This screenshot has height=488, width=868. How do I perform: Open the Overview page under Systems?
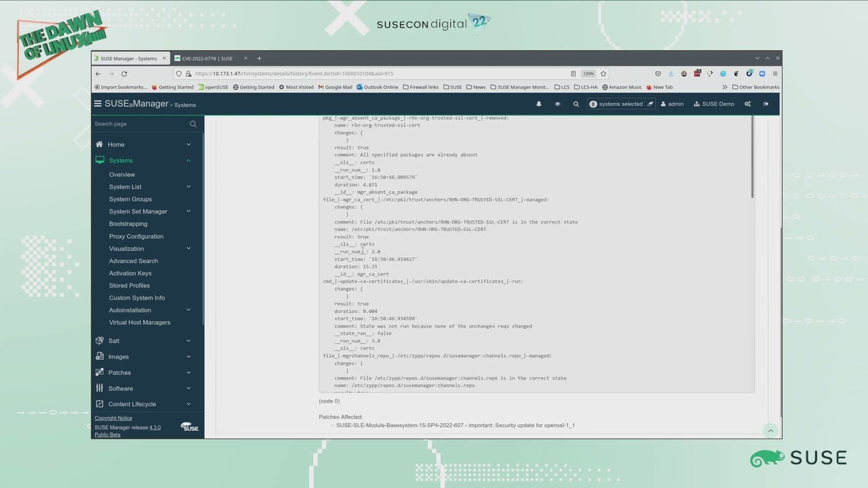pos(122,174)
